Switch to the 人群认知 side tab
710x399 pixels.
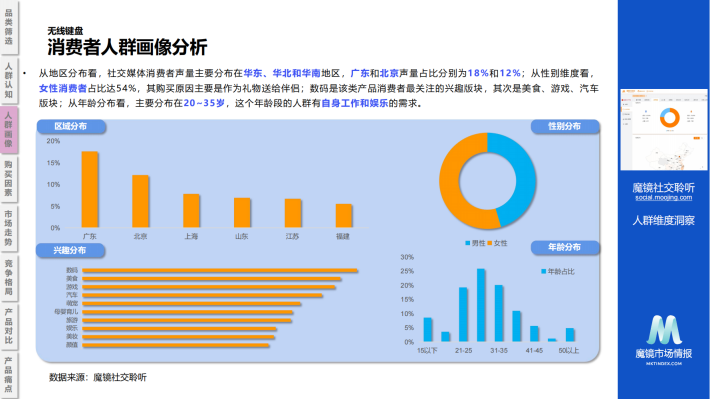[x=9, y=80]
